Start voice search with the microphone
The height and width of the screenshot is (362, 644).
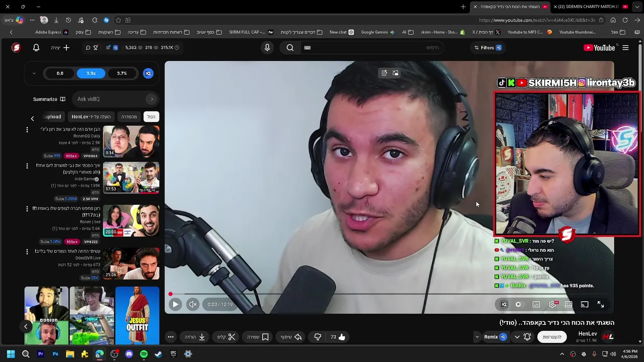coord(267,48)
